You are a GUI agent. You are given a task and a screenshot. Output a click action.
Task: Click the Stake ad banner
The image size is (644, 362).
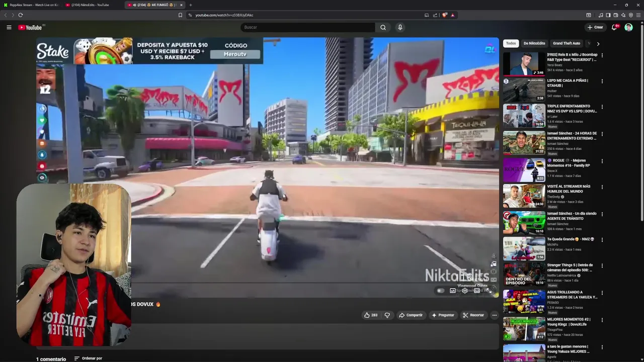149,51
